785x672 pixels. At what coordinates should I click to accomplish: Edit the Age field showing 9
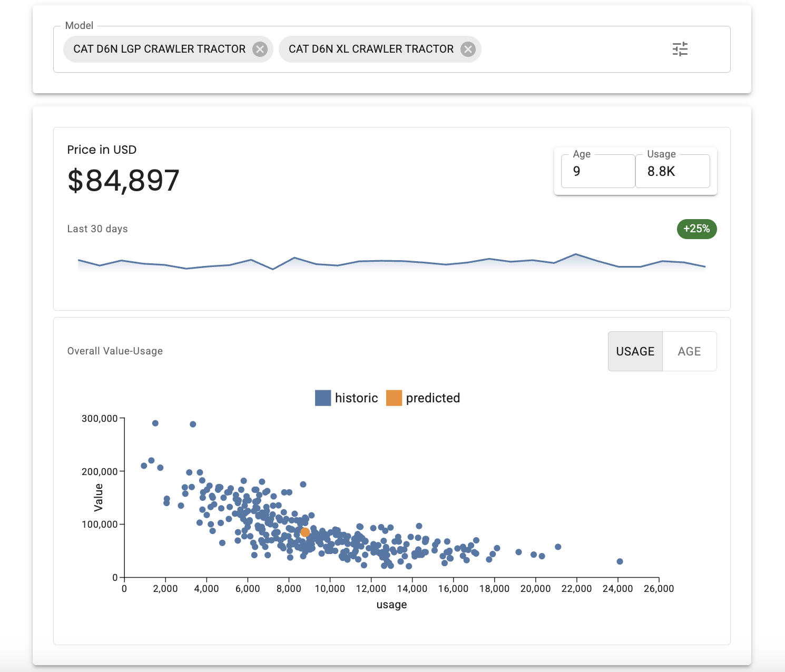tap(598, 171)
